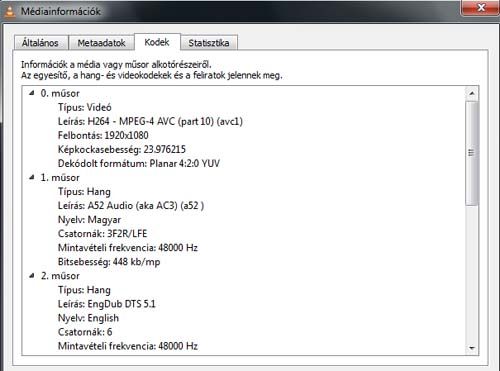
Task: Select the Csatornák: 6 row
Action: click(x=85, y=332)
